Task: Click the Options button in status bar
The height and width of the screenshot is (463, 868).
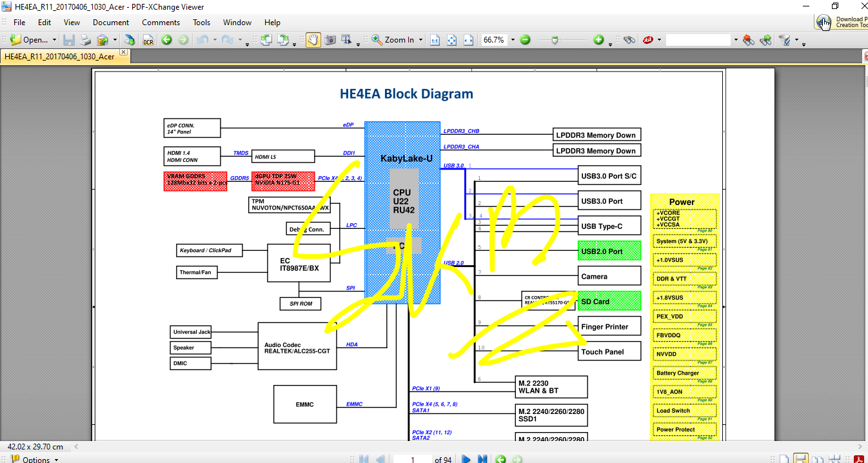Action: (35, 460)
